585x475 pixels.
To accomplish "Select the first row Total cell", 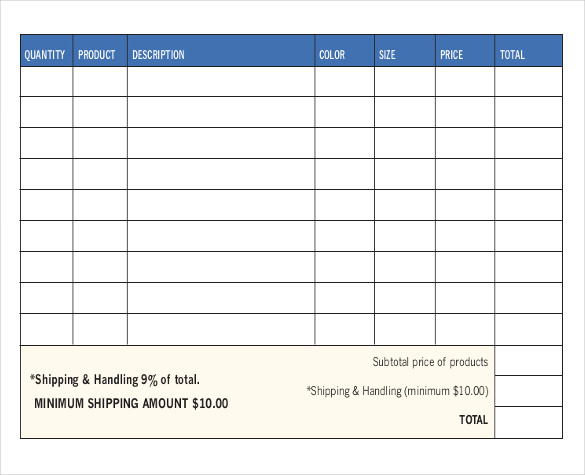I will [529, 82].
